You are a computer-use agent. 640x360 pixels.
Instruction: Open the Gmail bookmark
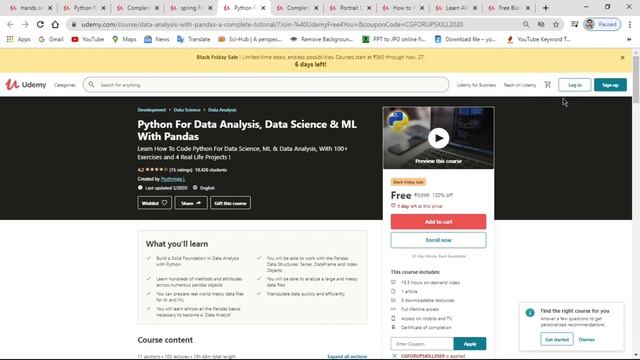coord(51,39)
